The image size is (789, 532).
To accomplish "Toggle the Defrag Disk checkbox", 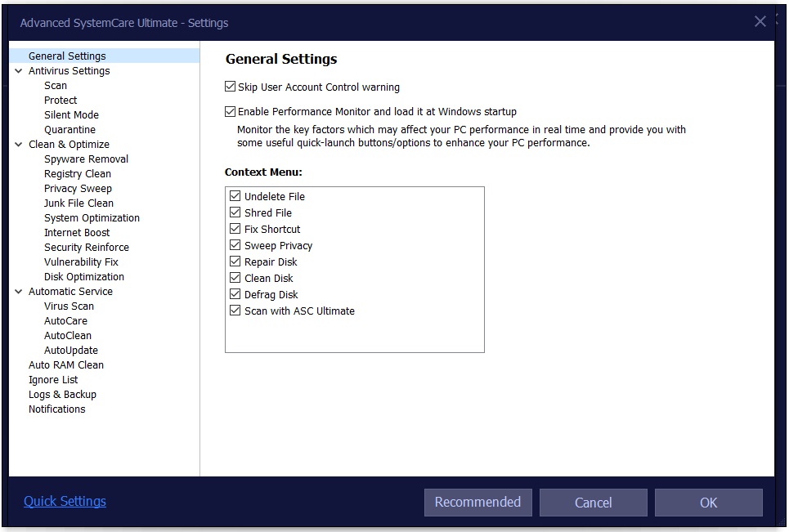I will point(235,293).
